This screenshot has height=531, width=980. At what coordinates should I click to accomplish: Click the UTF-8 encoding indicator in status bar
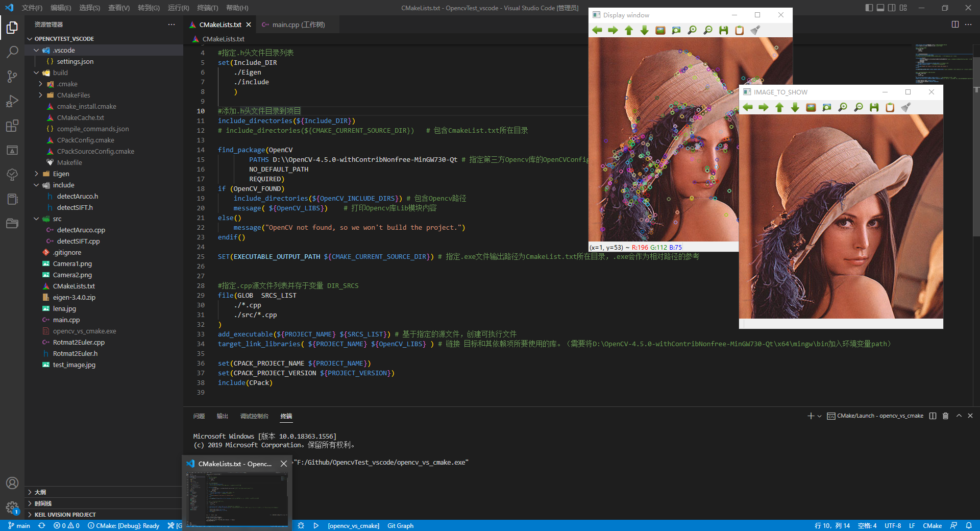pos(893,525)
